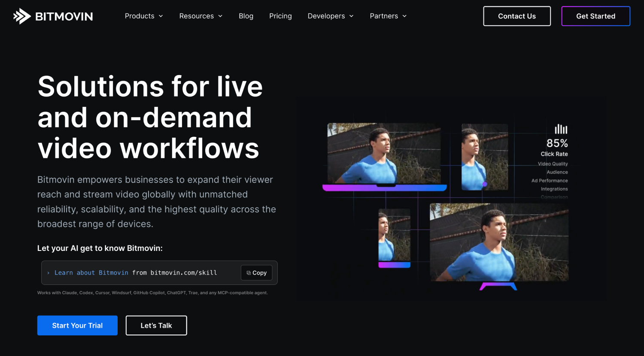Click the Integrations label
The height and width of the screenshot is (356, 644).
pos(554,189)
